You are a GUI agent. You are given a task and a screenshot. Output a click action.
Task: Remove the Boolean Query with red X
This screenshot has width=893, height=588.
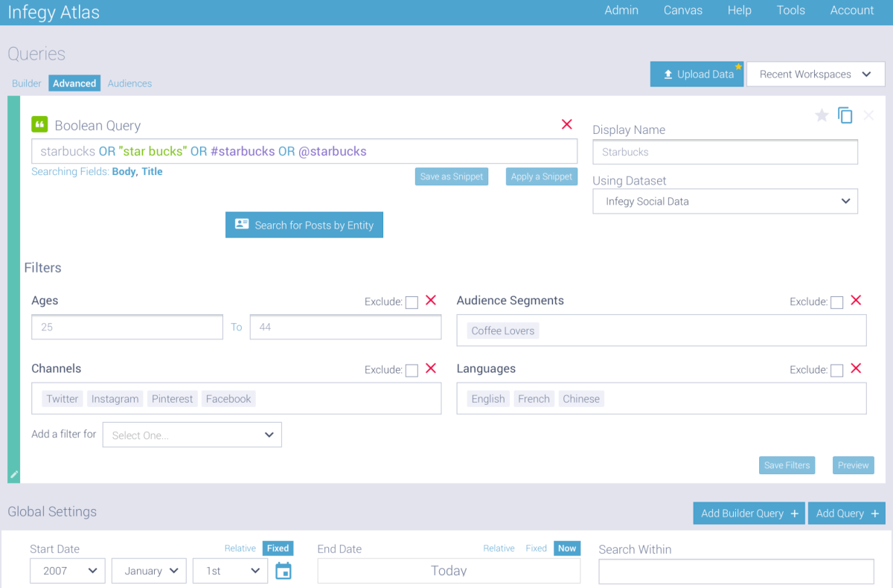(x=567, y=124)
